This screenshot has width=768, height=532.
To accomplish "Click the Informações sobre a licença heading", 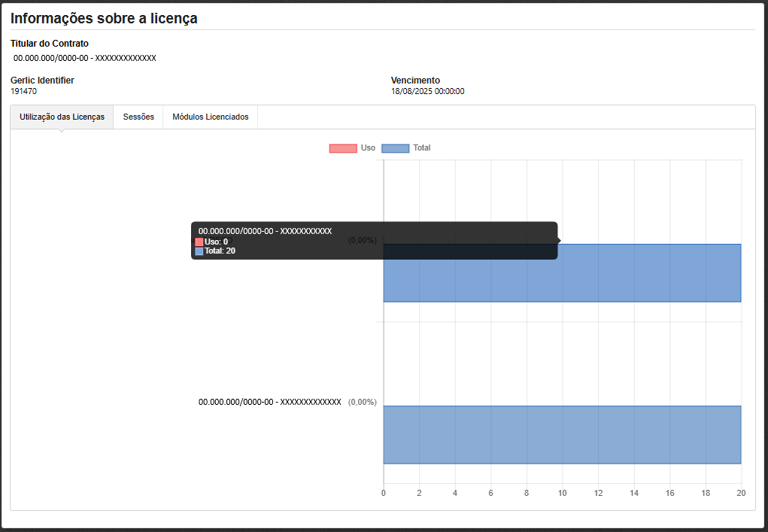I will point(104,18).
